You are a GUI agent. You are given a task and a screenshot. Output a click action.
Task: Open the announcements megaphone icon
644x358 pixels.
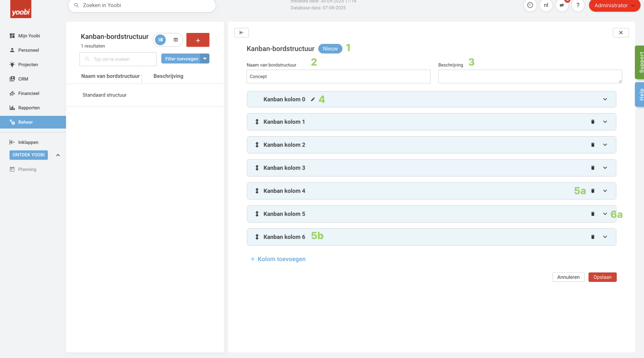point(562,5)
